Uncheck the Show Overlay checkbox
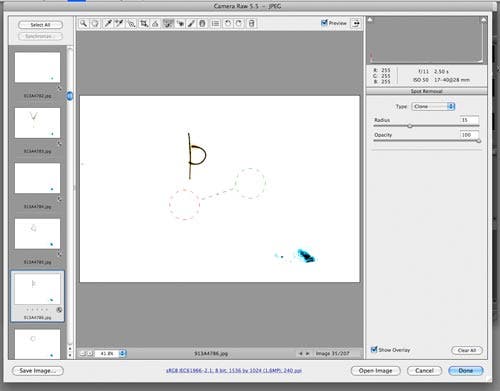The width and height of the screenshot is (500, 391). (x=374, y=349)
